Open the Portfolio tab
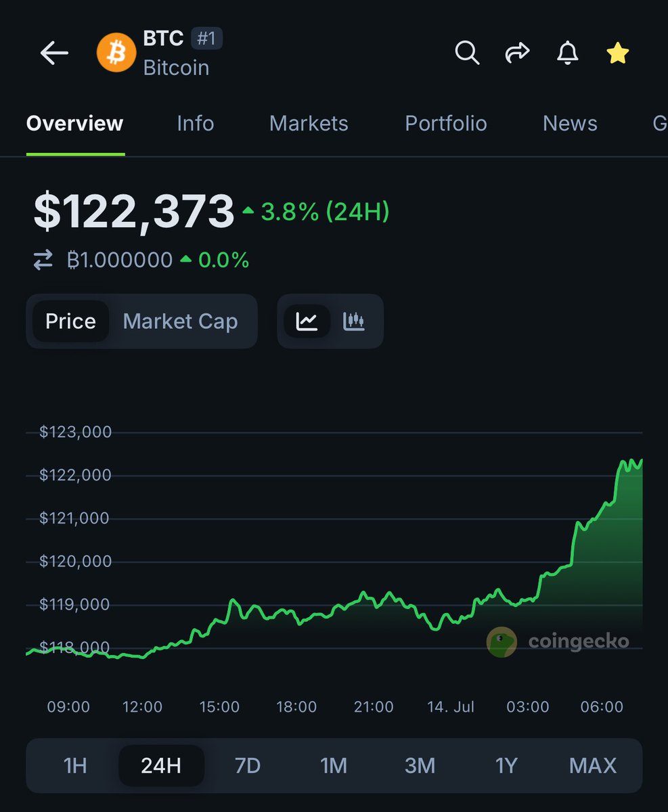668x812 pixels. click(446, 123)
